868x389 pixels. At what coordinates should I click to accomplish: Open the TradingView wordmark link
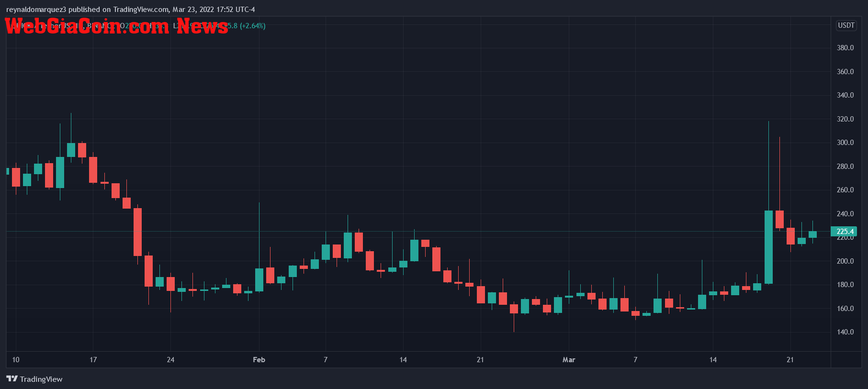[41, 379]
